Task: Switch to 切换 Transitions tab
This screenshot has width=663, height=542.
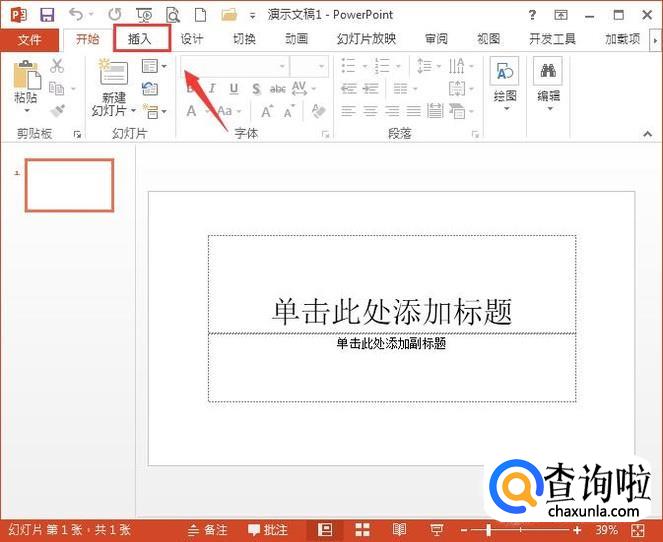Action: tap(244, 39)
